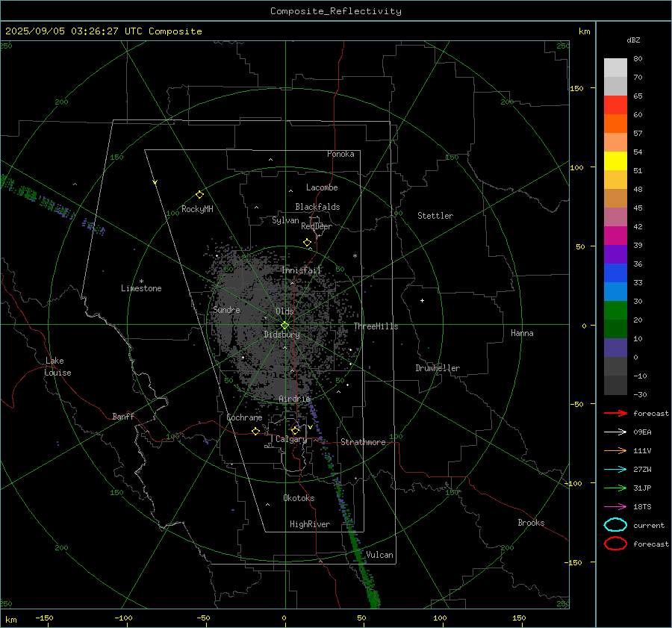
Task: Click the Blackfalds city label
Action: [x=317, y=207]
